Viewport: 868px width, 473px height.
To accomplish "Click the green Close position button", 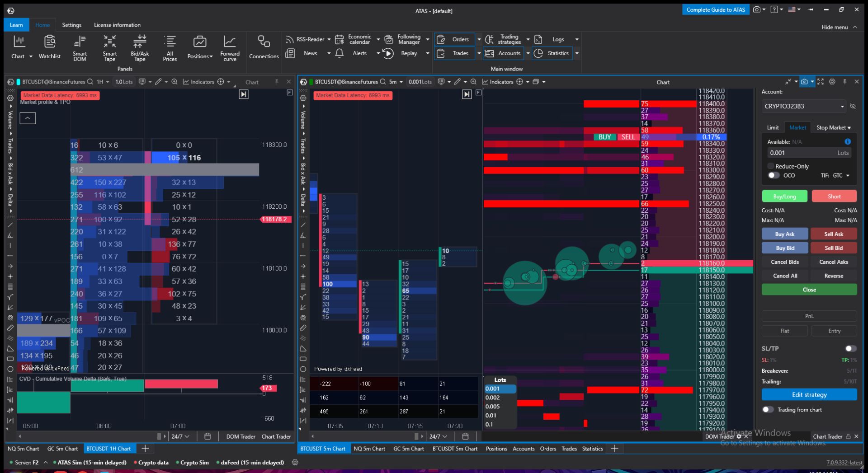I will pyautogui.click(x=809, y=290).
